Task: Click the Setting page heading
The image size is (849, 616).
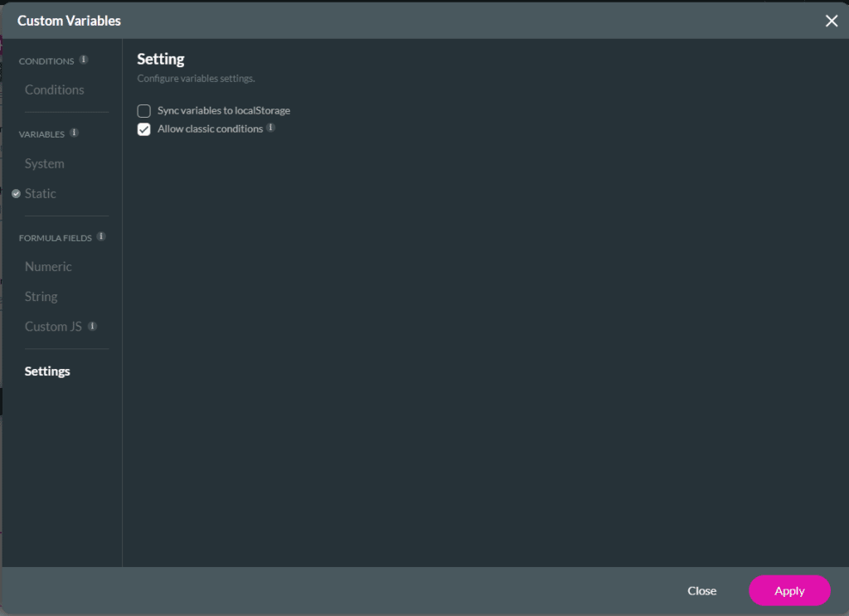Action: tap(160, 59)
